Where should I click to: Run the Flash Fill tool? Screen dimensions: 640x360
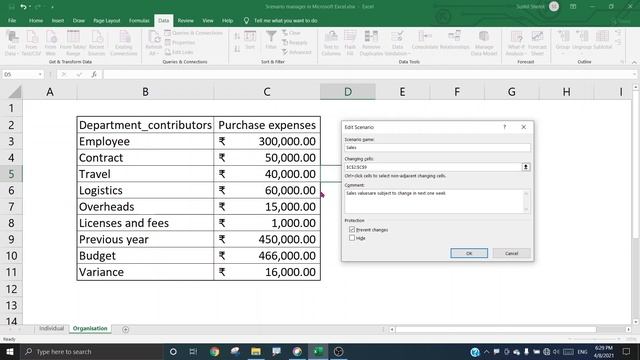pos(350,43)
